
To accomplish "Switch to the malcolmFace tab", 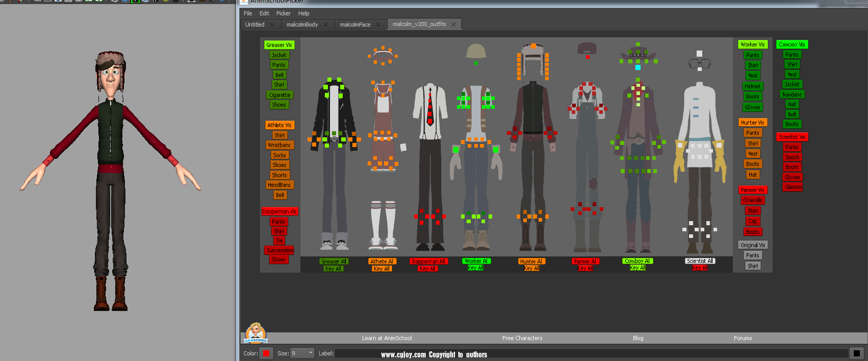I will click(x=355, y=25).
